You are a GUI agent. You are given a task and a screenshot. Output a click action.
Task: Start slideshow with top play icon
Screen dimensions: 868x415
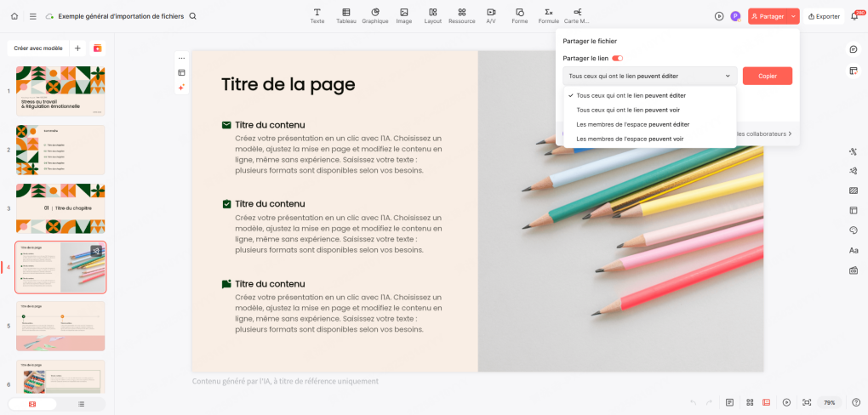(719, 16)
